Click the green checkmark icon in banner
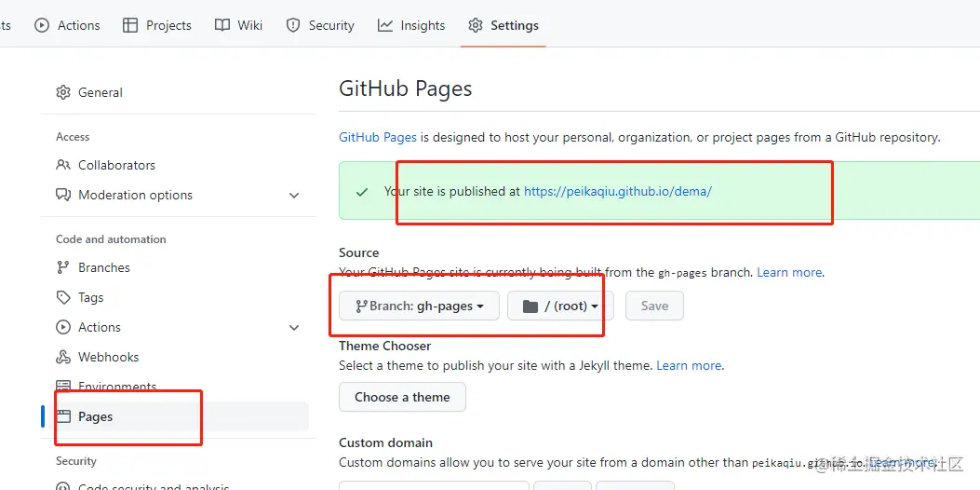The width and height of the screenshot is (980, 490). [x=362, y=192]
